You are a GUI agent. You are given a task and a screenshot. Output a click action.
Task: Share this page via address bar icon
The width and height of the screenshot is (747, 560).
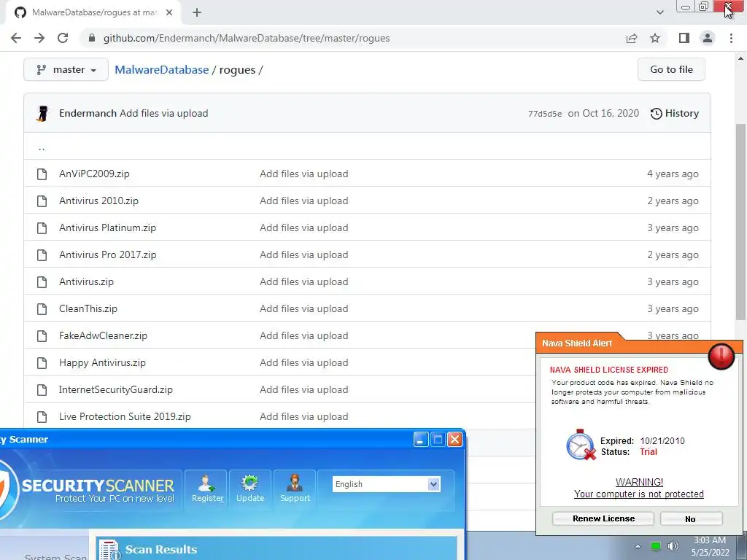tap(632, 38)
